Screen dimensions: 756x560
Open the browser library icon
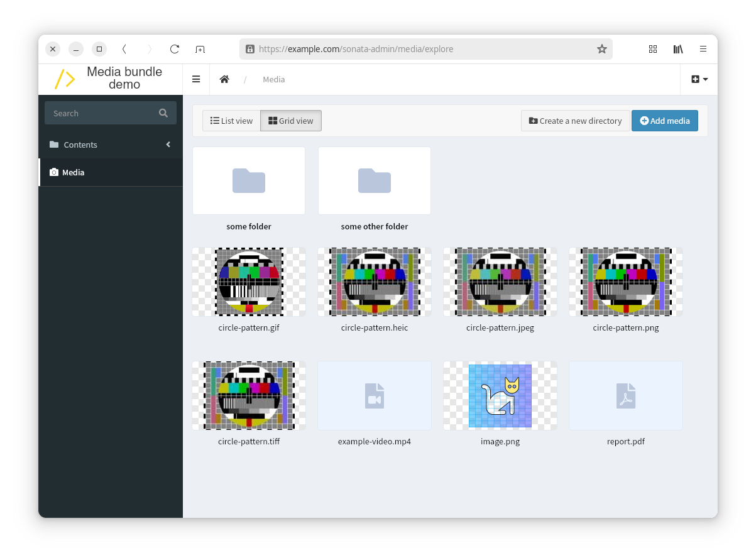[678, 49]
